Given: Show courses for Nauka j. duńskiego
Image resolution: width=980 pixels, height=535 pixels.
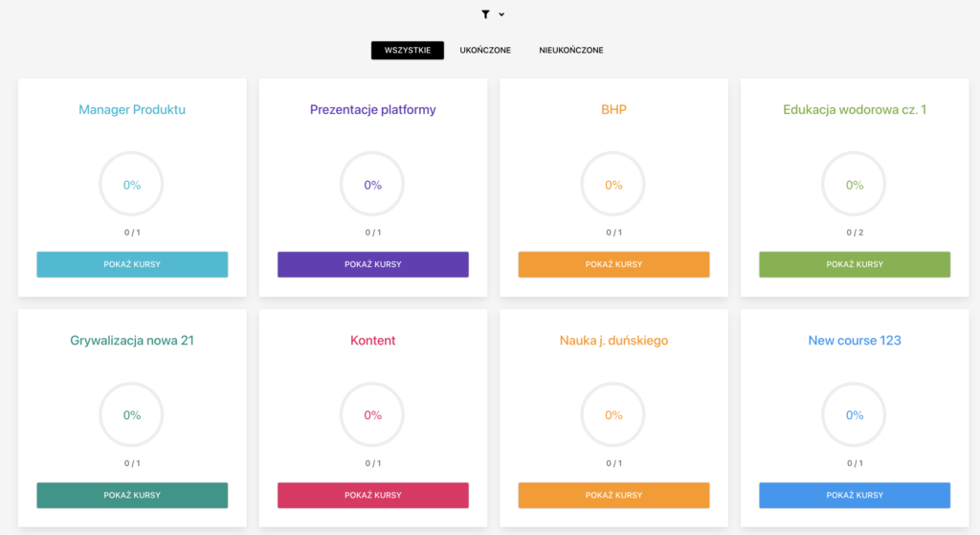Looking at the screenshot, I should (x=613, y=495).
